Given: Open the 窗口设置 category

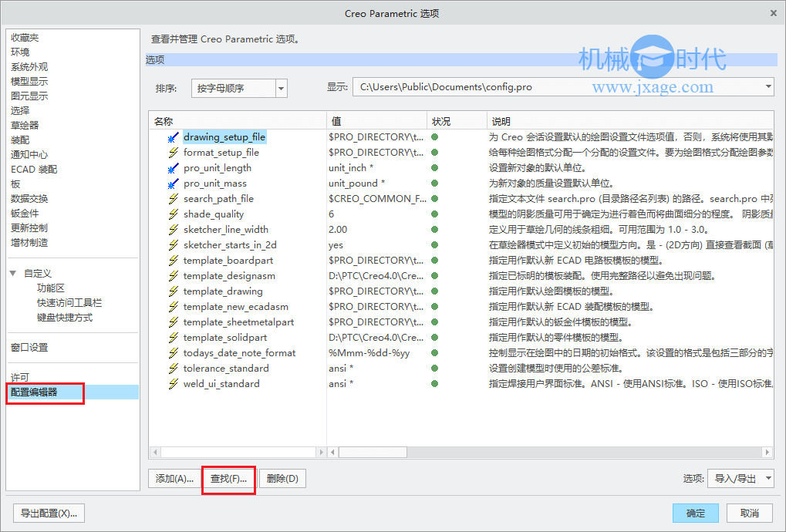Looking at the screenshot, I should pyautogui.click(x=29, y=347).
